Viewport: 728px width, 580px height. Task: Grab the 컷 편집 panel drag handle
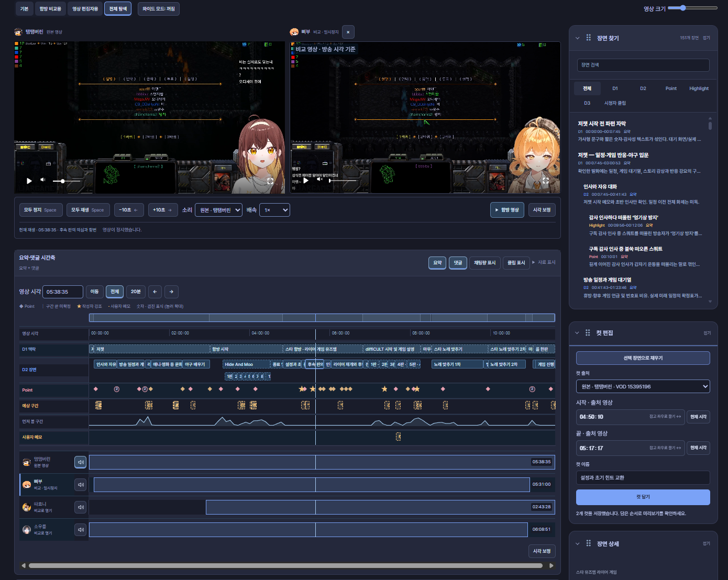pyautogui.click(x=588, y=332)
